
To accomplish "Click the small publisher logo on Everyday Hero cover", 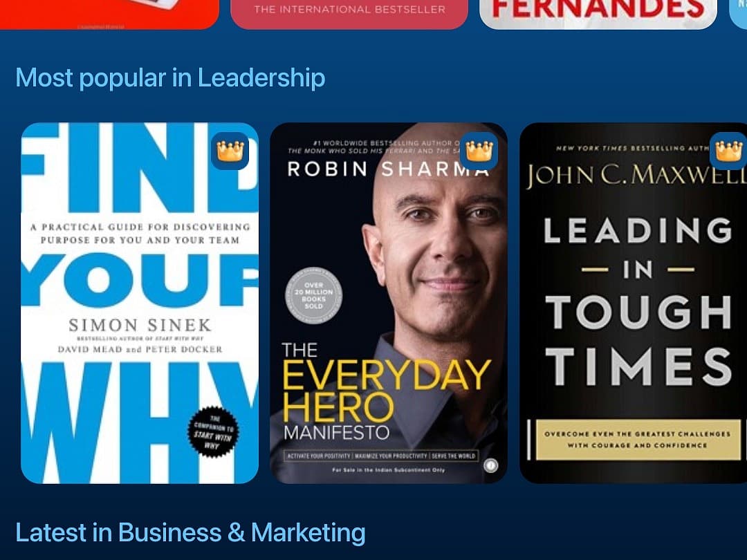I will coord(490,465).
